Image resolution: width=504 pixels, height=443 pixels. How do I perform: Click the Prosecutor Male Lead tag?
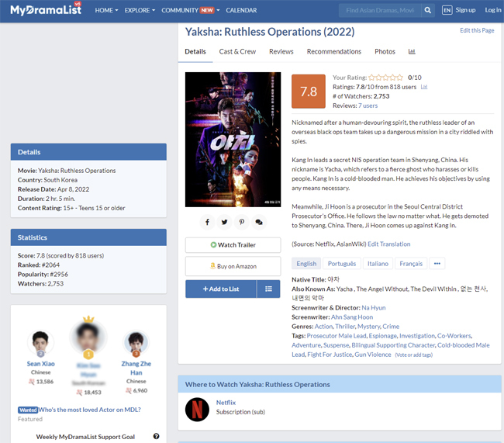(337, 336)
